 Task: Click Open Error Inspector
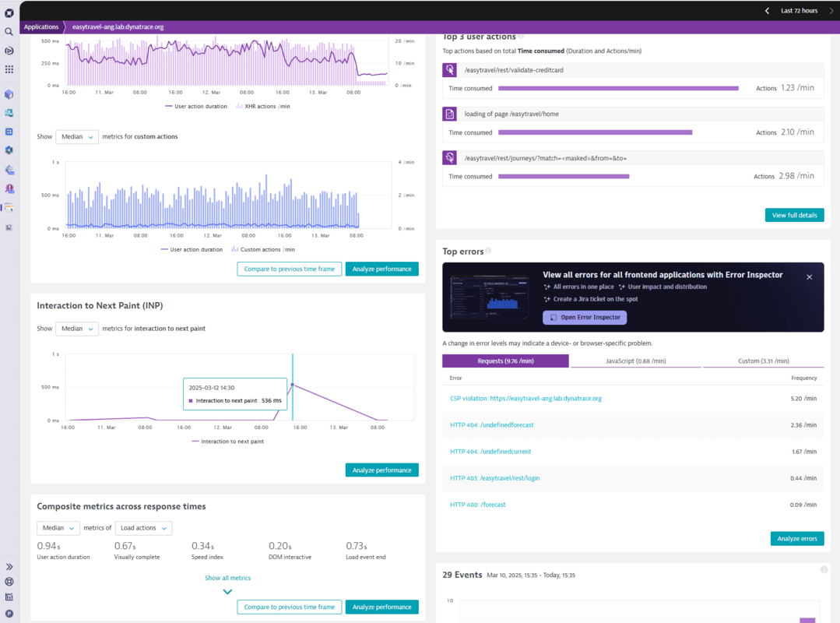(x=584, y=317)
